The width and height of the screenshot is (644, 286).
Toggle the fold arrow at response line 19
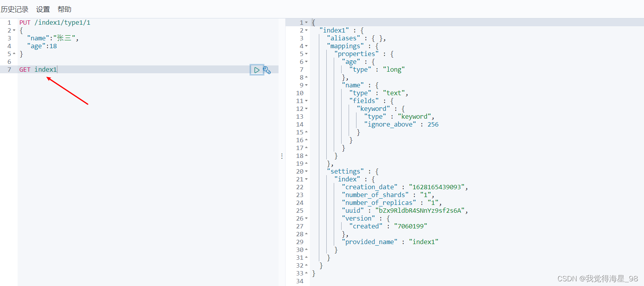306,163
